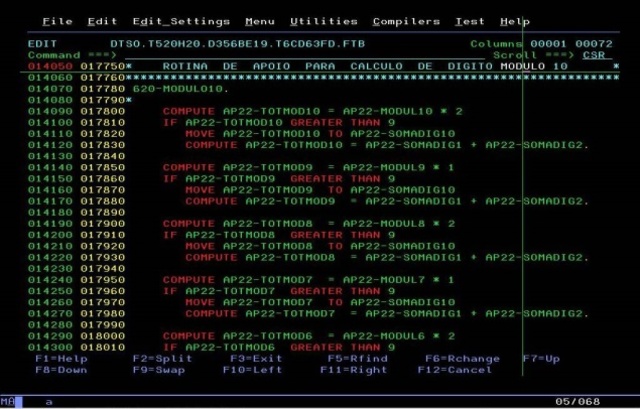Click line number 014080 prefix area
The width and height of the screenshot is (640, 409).
pos(50,100)
